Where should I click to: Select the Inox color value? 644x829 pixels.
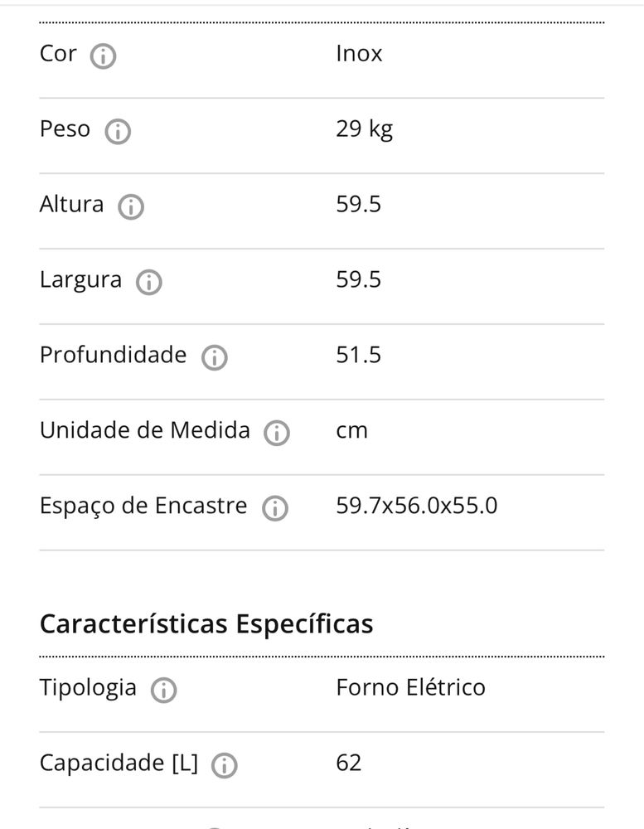[x=359, y=53]
